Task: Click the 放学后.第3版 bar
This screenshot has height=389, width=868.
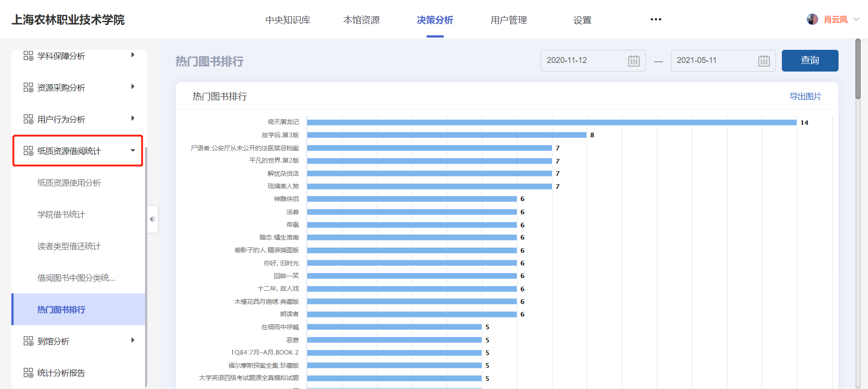Action: [x=447, y=135]
